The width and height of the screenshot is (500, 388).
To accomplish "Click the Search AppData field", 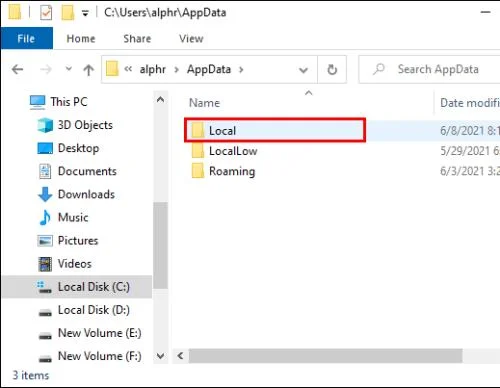I will click(x=430, y=69).
